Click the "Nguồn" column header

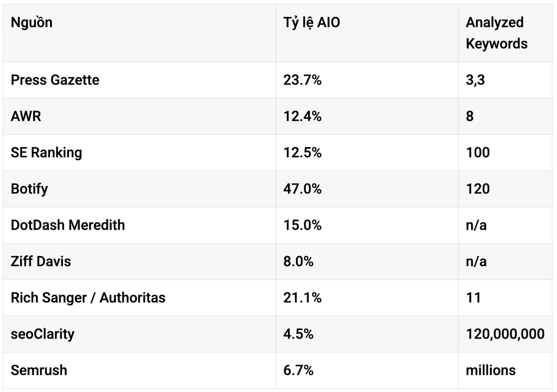(32, 23)
